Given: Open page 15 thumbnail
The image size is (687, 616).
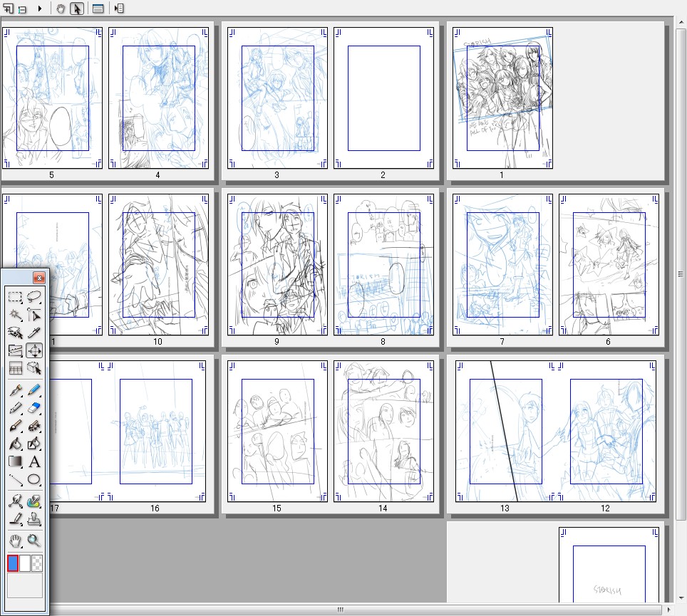Looking at the screenshot, I should tap(277, 432).
